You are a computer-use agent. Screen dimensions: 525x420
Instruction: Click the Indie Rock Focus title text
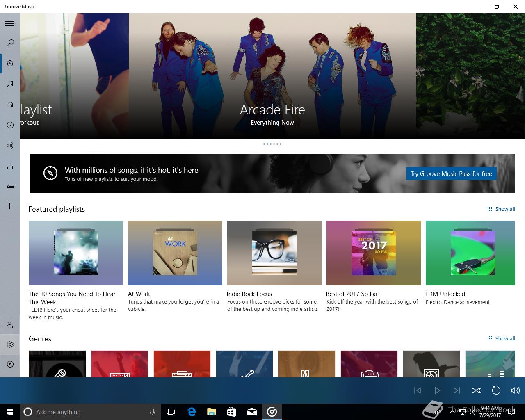tap(249, 294)
